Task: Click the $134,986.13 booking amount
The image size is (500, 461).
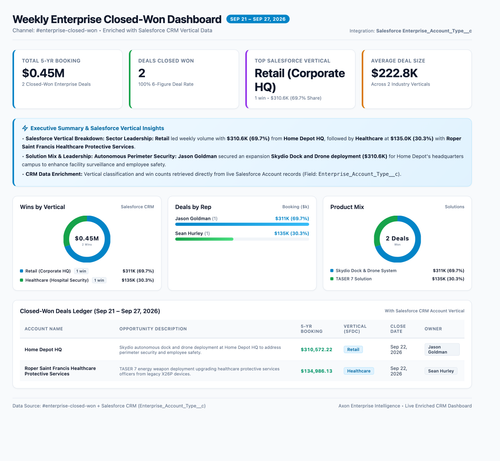Action: pos(316,371)
